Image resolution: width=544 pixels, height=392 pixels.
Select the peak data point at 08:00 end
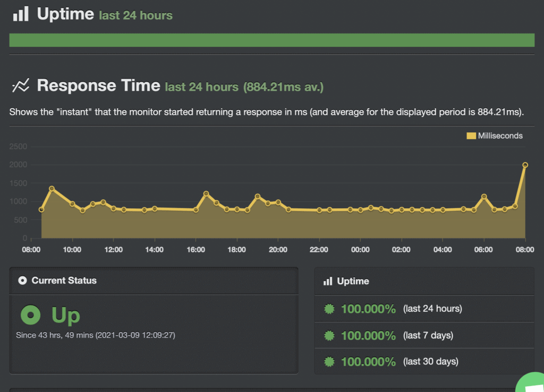(x=525, y=165)
